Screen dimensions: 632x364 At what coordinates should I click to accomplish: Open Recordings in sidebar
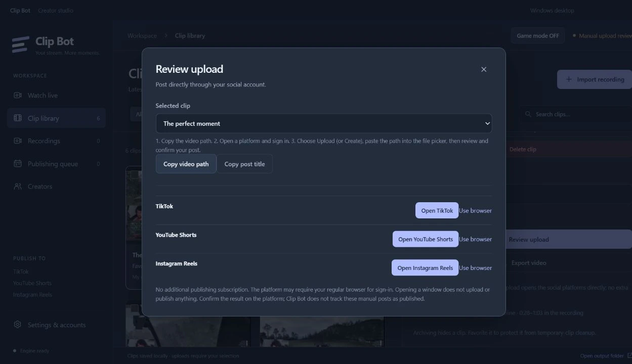pyautogui.click(x=56, y=141)
